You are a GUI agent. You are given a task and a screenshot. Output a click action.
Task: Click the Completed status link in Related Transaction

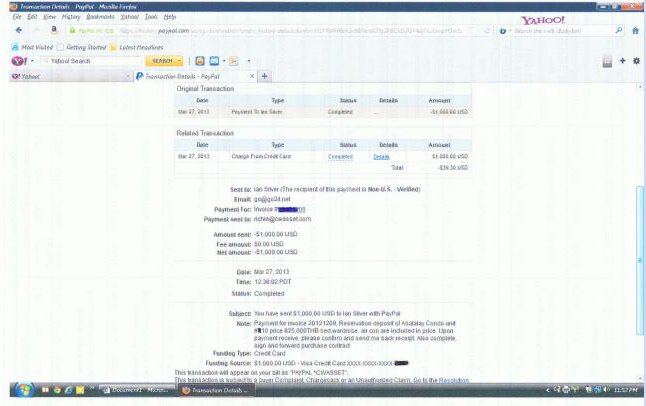340,157
